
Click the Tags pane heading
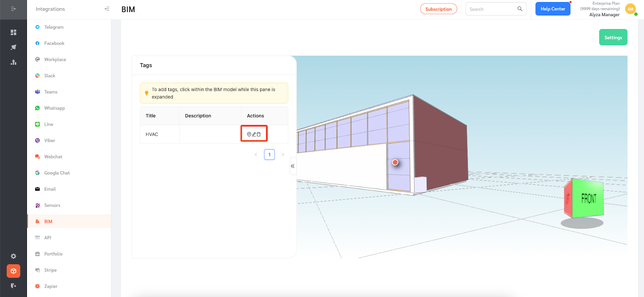[x=146, y=65]
